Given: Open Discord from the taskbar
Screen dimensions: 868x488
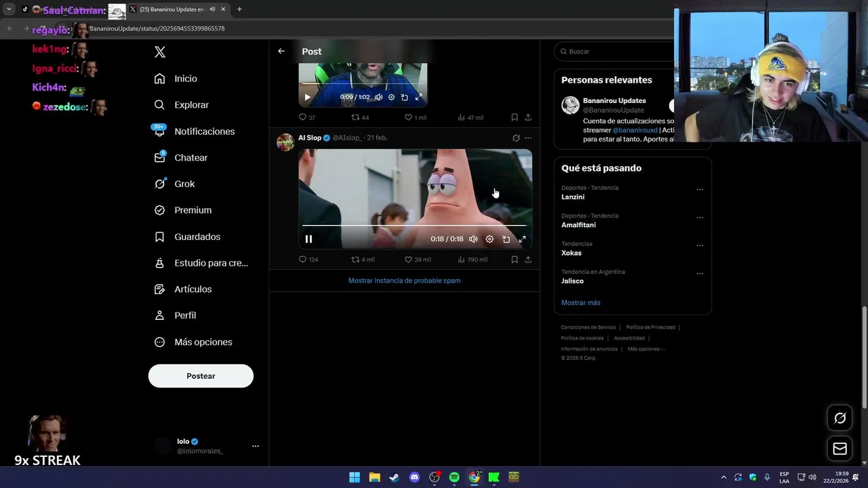Looking at the screenshot, I should pyautogui.click(x=414, y=477).
